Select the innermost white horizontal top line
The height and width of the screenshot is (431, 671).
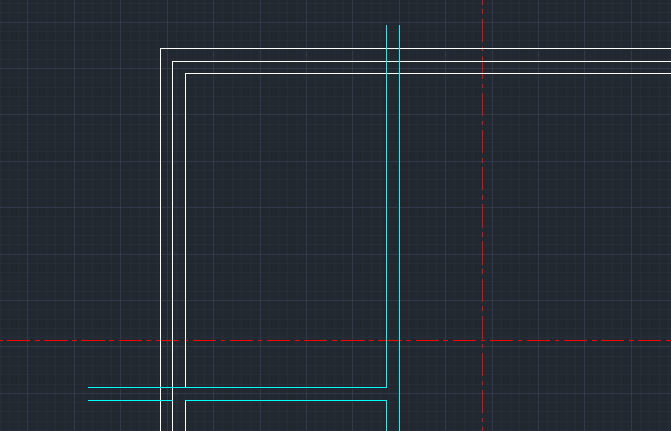coord(428,74)
